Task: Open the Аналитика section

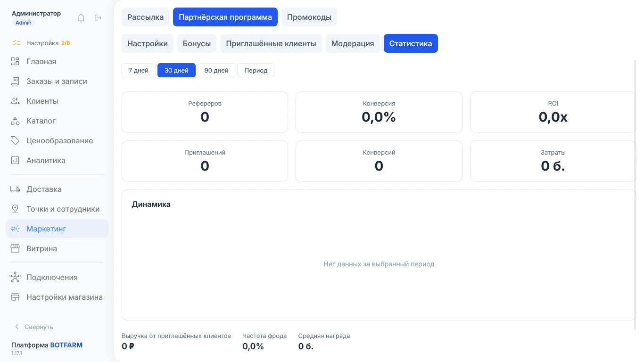Action: pyautogui.click(x=57, y=160)
